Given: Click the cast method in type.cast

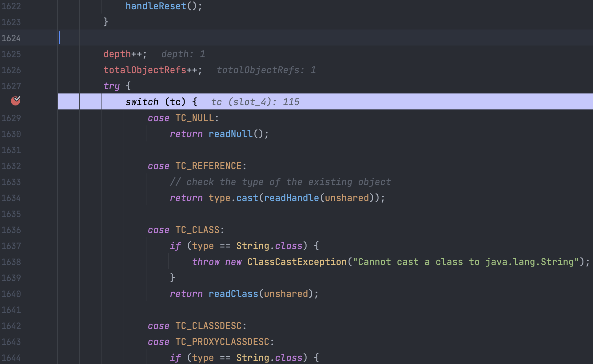Looking at the screenshot, I should click(247, 198).
